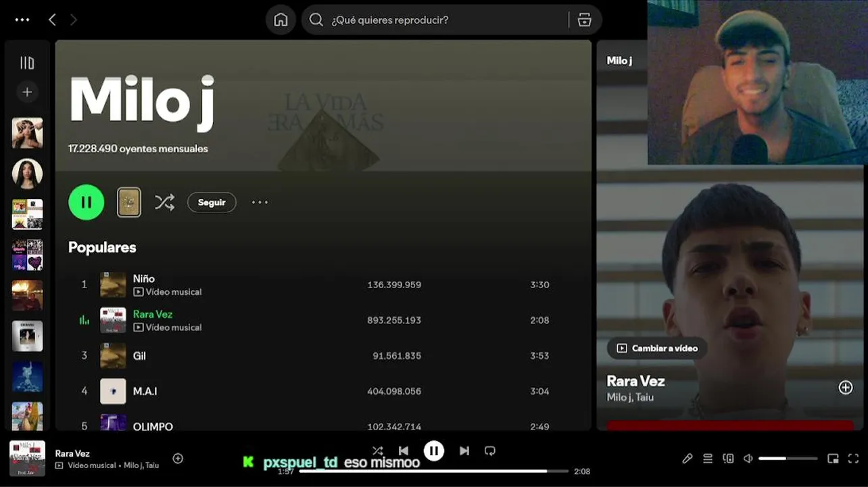This screenshot has width=868, height=487.
Task: Open the now playing cover art in bottom bar
Action: (27, 459)
